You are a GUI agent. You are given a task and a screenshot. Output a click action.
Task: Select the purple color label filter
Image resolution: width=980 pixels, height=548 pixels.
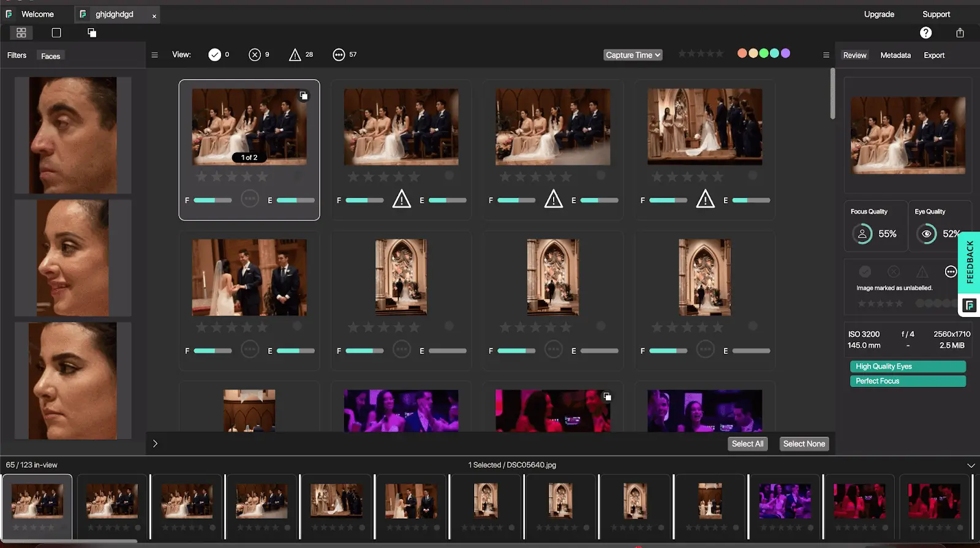tap(785, 53)
